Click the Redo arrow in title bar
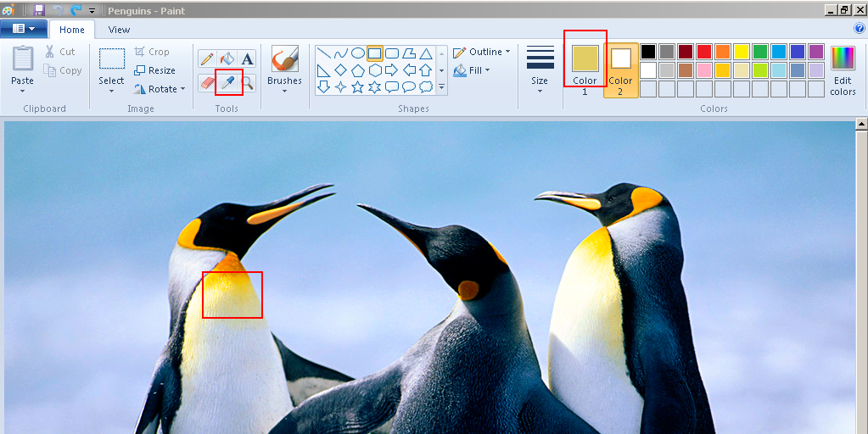This screenshot has width=868, height=434. 76,10
